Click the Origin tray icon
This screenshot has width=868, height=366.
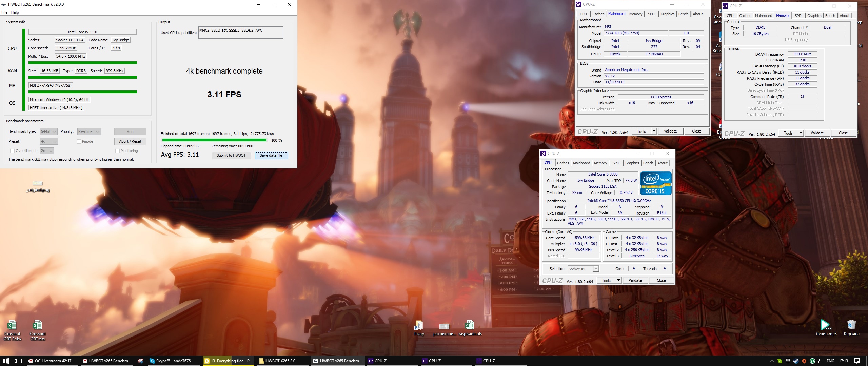pos(804,361)
